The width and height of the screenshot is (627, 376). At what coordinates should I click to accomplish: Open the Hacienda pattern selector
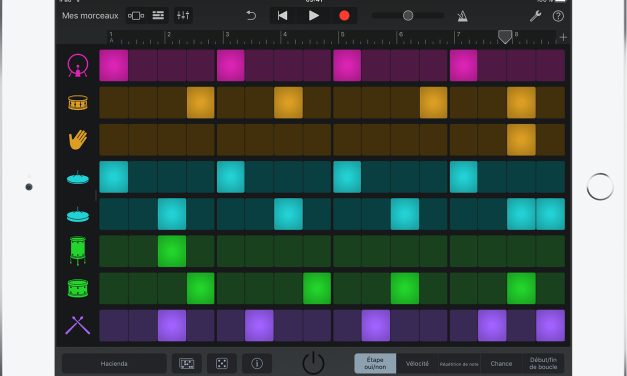[x=114, y=363]
